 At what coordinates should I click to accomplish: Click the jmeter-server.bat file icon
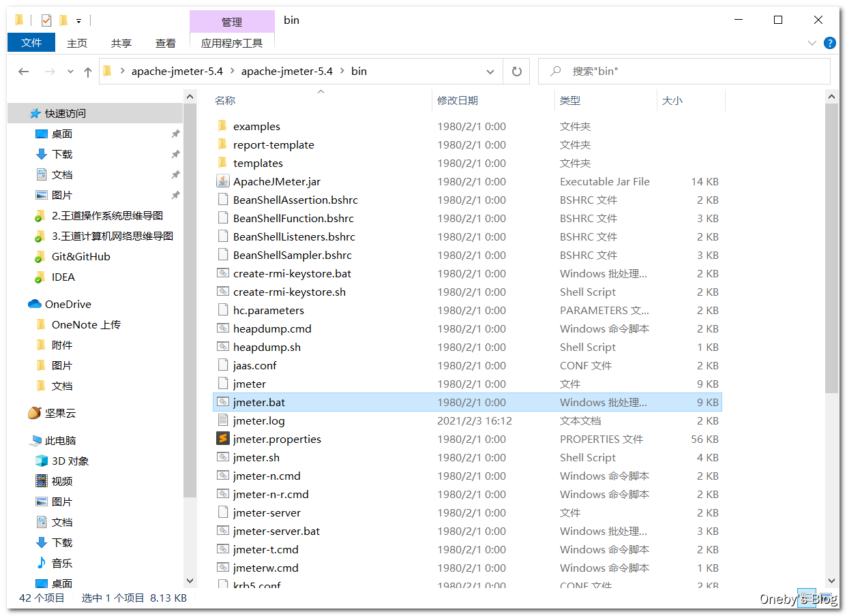222,531
